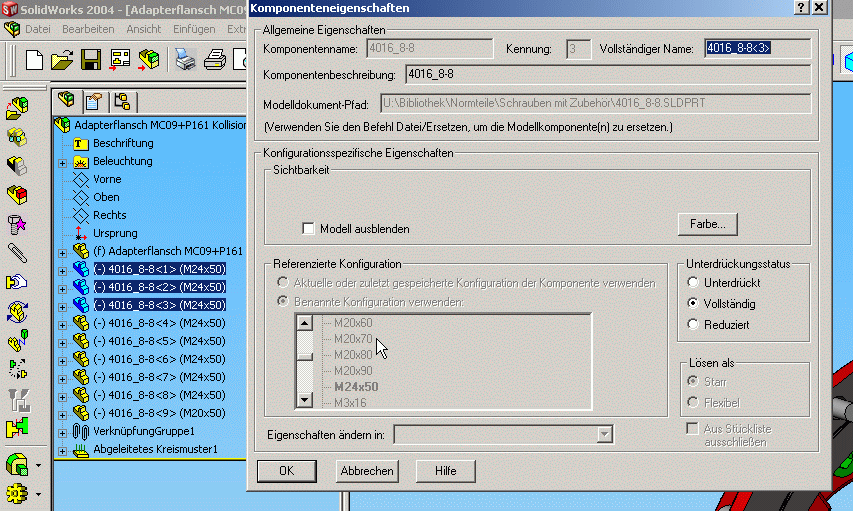Click the Hilfe button
Image resolution: width=853 pixels, height=511 pixels.
[446, 471]
